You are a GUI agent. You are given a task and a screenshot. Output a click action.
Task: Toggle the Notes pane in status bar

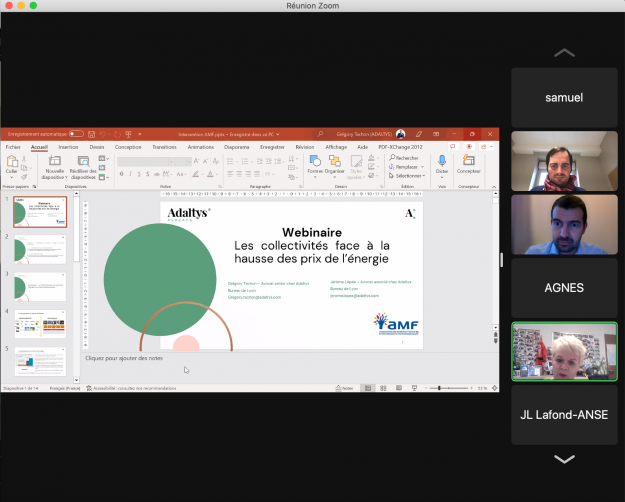345,388
